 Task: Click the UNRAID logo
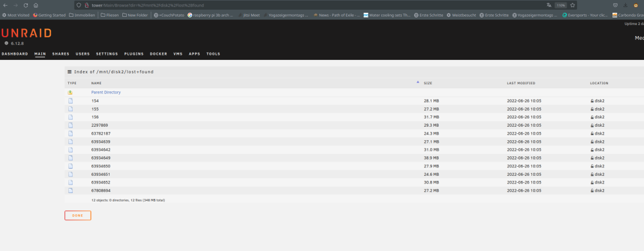coord(26,33)
